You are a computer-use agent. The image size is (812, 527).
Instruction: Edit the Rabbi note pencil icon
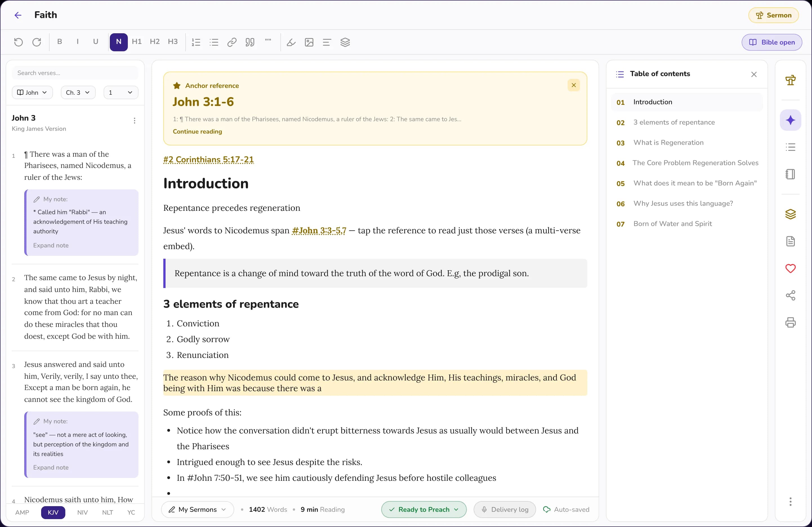point(37,199)
